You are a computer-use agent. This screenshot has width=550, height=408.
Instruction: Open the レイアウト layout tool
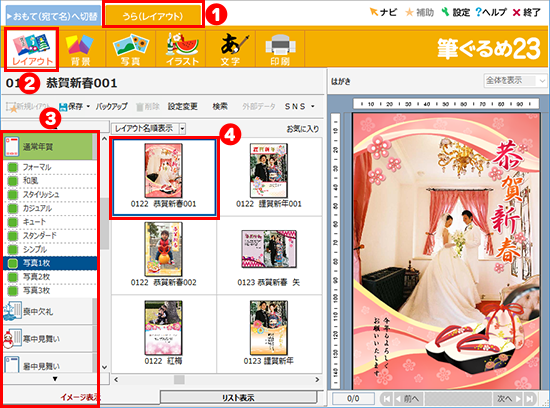coord(32,49)
